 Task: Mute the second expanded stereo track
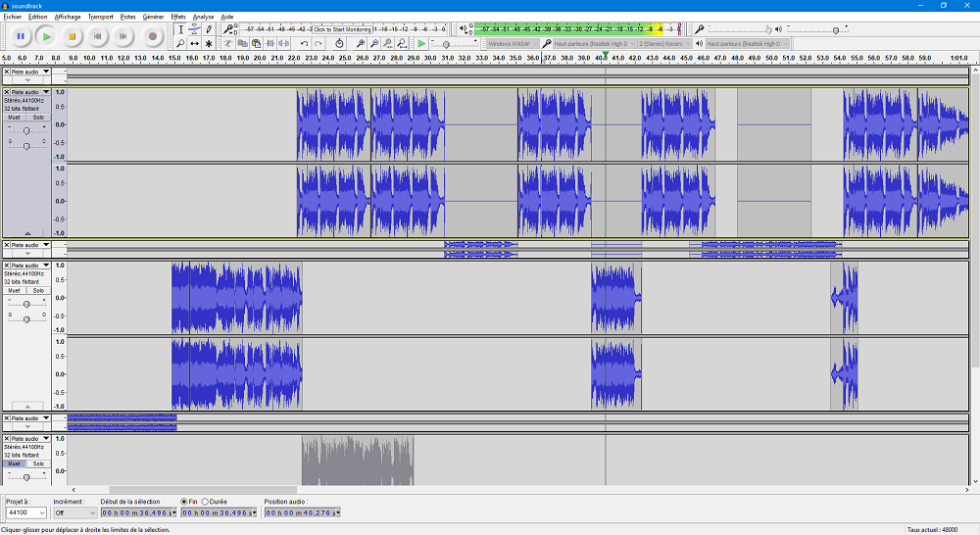pos(15,291)
